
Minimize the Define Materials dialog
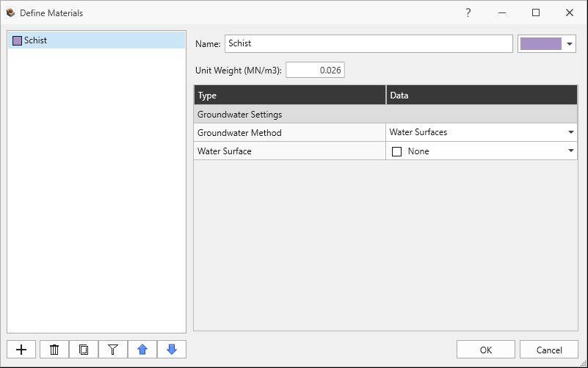502,12
